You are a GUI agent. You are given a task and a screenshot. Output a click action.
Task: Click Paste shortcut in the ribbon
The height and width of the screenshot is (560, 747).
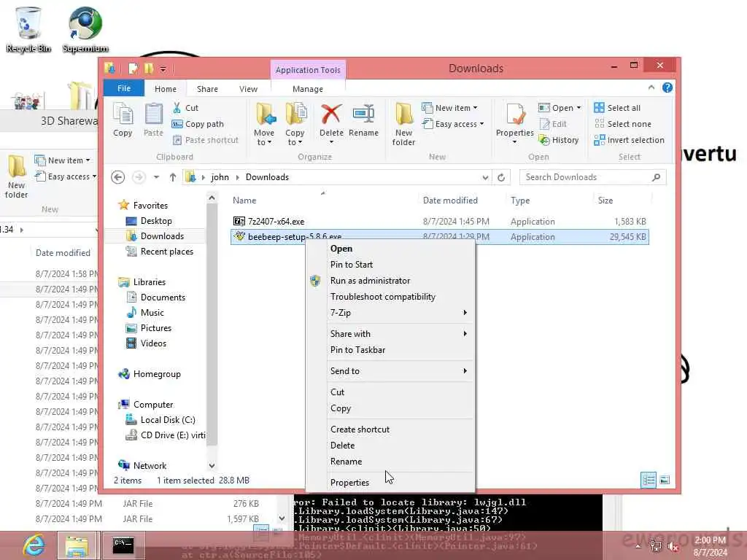pos(205,140)
